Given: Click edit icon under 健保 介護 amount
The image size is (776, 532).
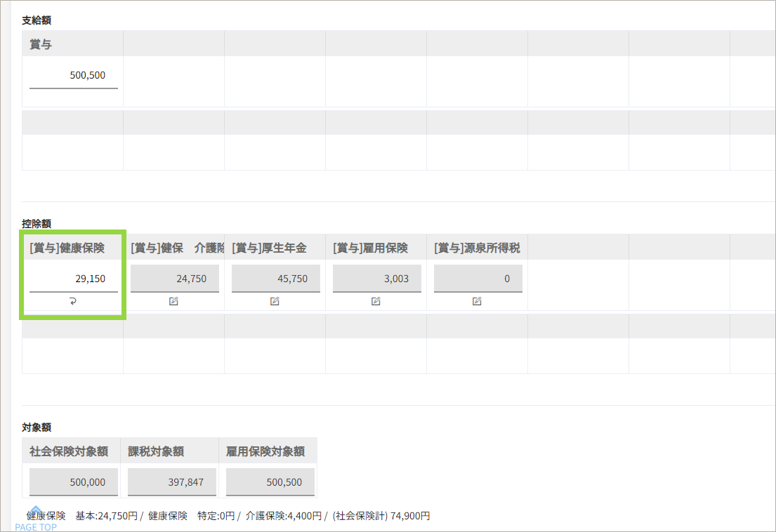Looking at the screenshot, I should (174, 301).
